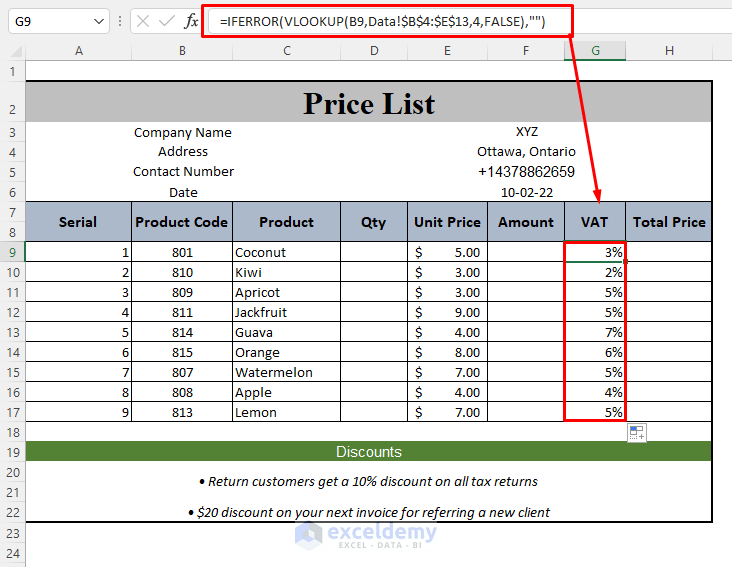Select product code 811 cell
This screenshot has width=732, height=567.
182,313
